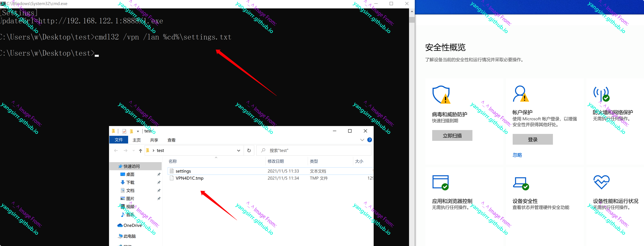
Task: Select the VPN4D1C.tmp file
Action: (x=189, y=178)
